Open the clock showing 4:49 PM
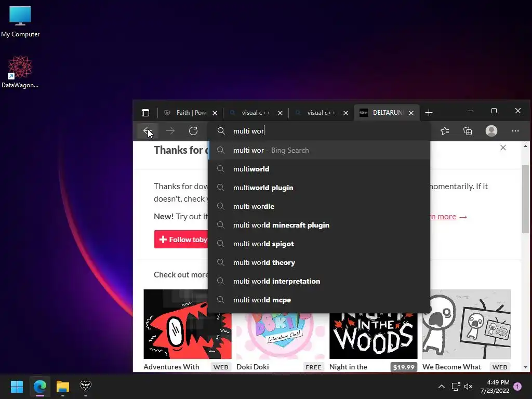This screenshot has width=532, height=399. [495, 387]
